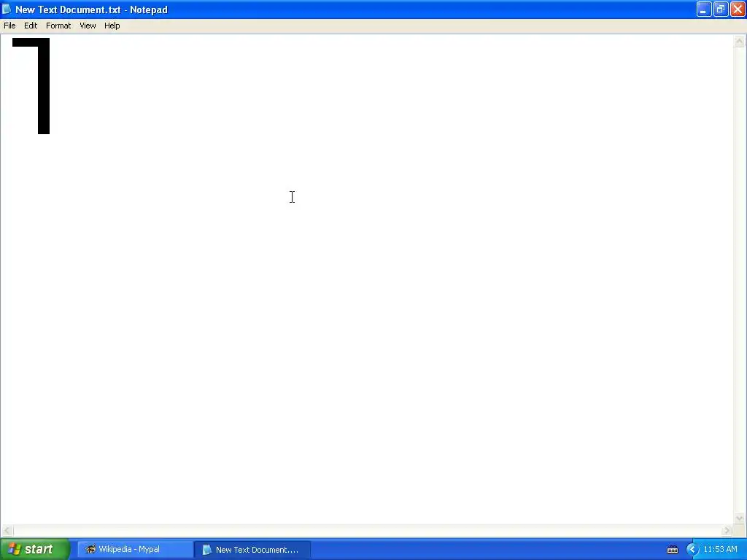Click the vertical scrollbar down arrow

(739, 518)
